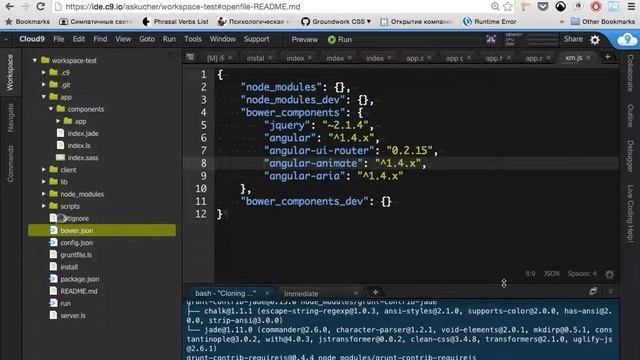Open the File menu

tap(59, 39)
